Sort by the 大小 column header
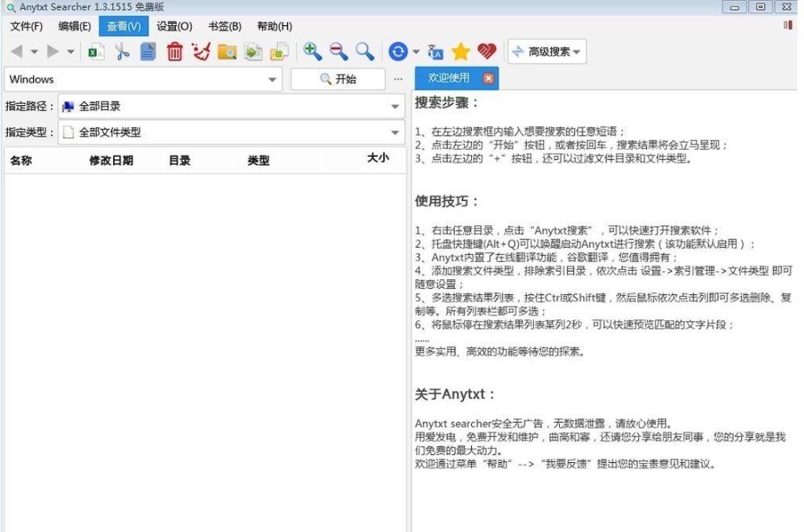804x532 pixels. [x=378, y=158]
